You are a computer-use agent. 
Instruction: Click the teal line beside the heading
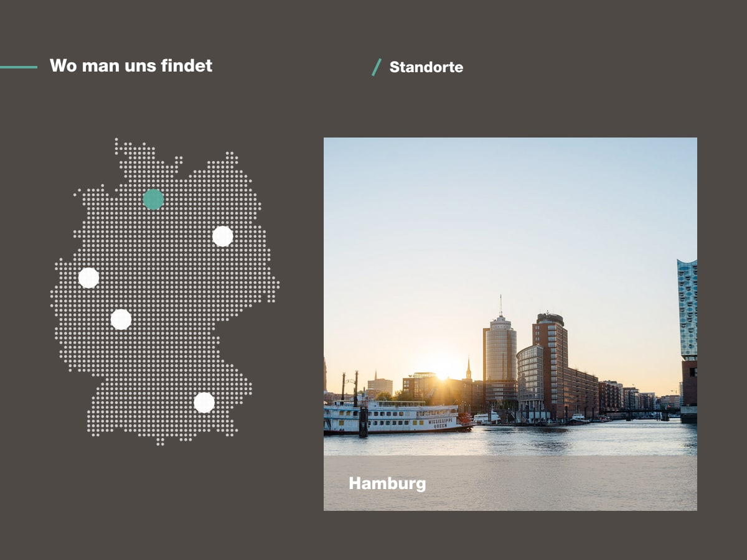(x=19, y=67)
